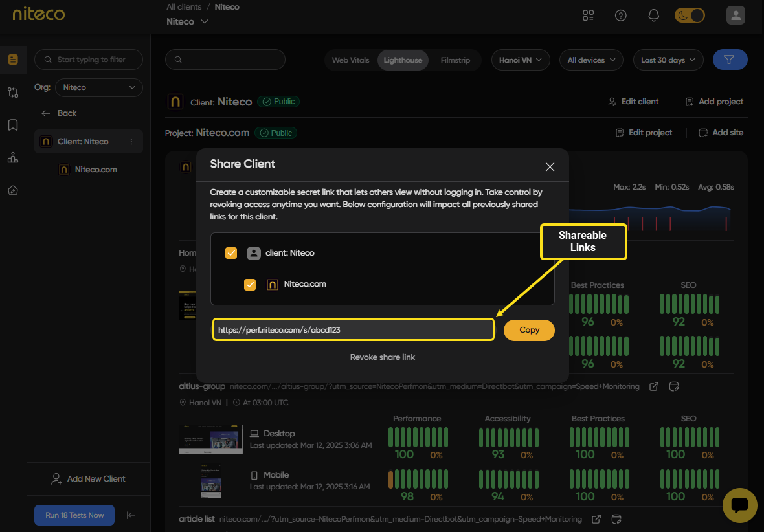Open the chat support bubble
Screen dimensions: 764x532
(739, 505)
